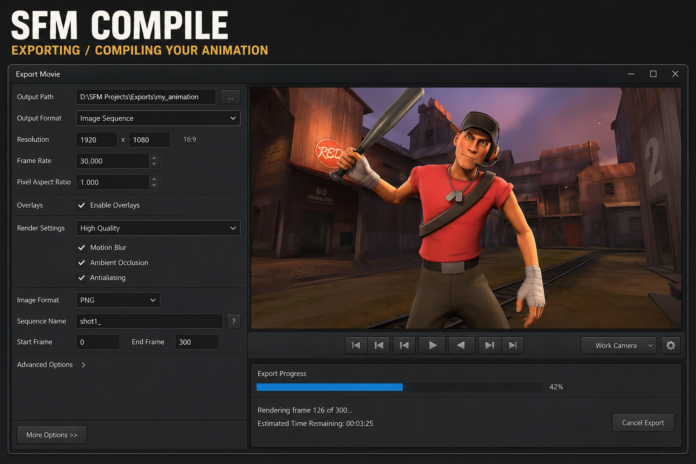The height and width of the screenshot is (464, 696).
Task: Click the skip-back button immediately left of Play
Action: [404, 345]
